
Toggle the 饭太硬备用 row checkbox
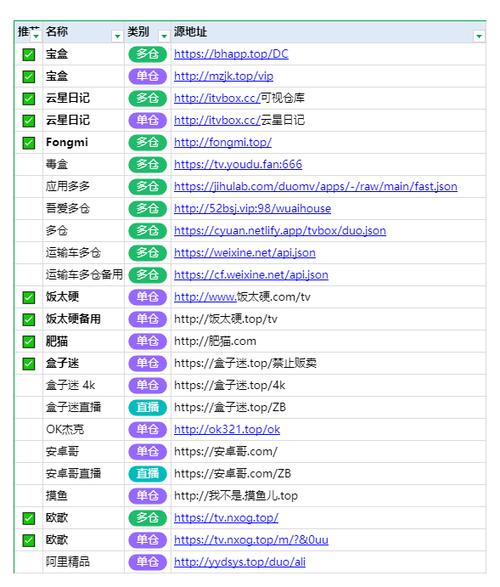(x=29, y=319)
